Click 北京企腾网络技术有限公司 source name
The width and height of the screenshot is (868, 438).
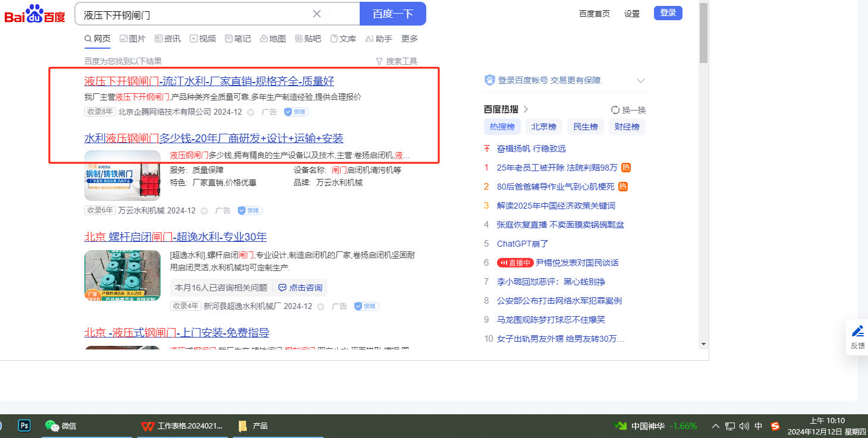[x=165, y=112]
